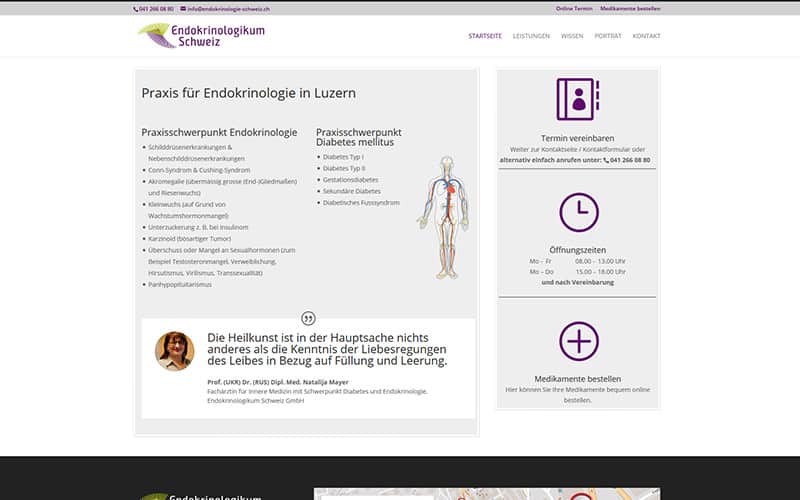This screenshot has height=500, width=800.
Task: Click the Praxisschwerpunkt Endokrinologie heading
Action: pyautogui.click(x=219, y=132)
